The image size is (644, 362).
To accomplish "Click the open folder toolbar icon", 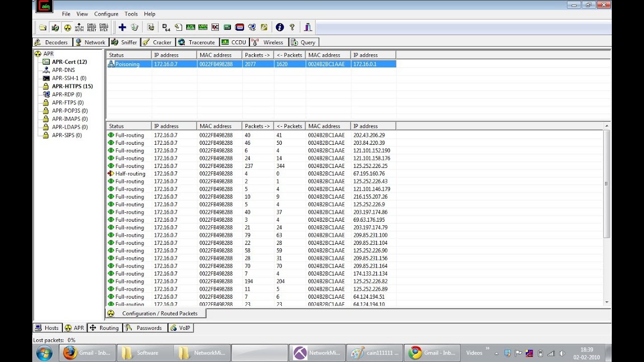I will pyautogui.click(x=43, y=28).
